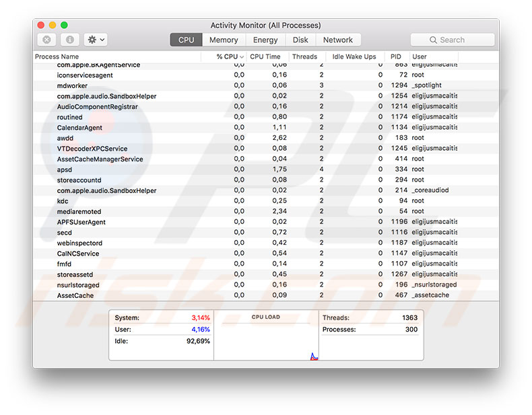The height and width of the screenshot is (415, 532).
Task: Click the Quit Process stop icon
Action: coord(46,40)
